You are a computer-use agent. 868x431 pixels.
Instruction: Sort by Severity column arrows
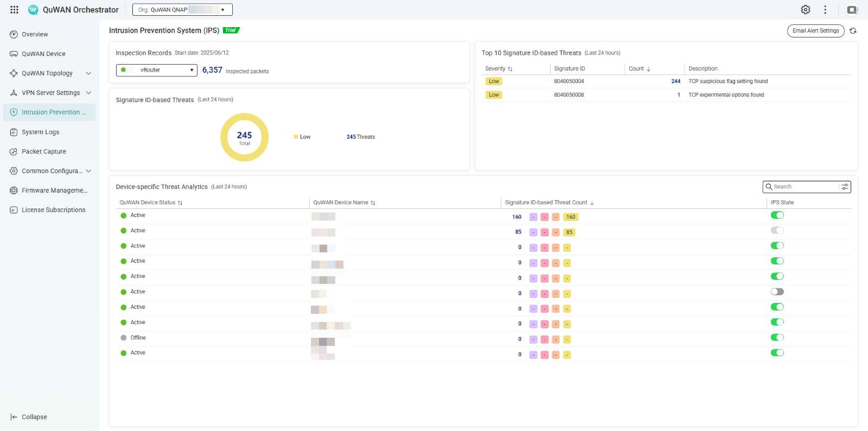[510, 69]
